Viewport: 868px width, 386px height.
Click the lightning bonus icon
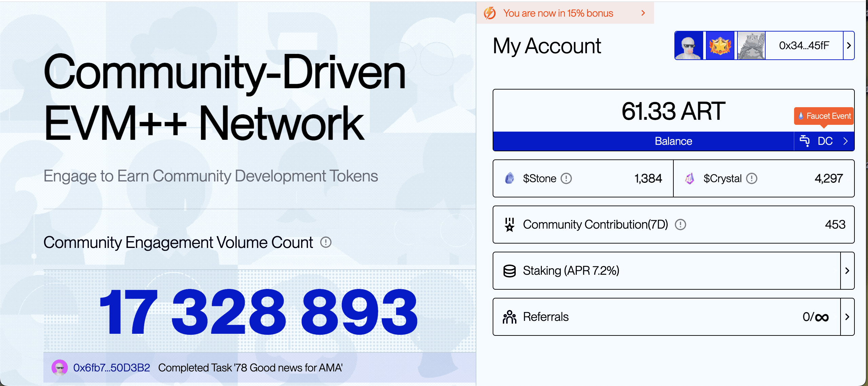pyautogui.click(x=490, y=13)
